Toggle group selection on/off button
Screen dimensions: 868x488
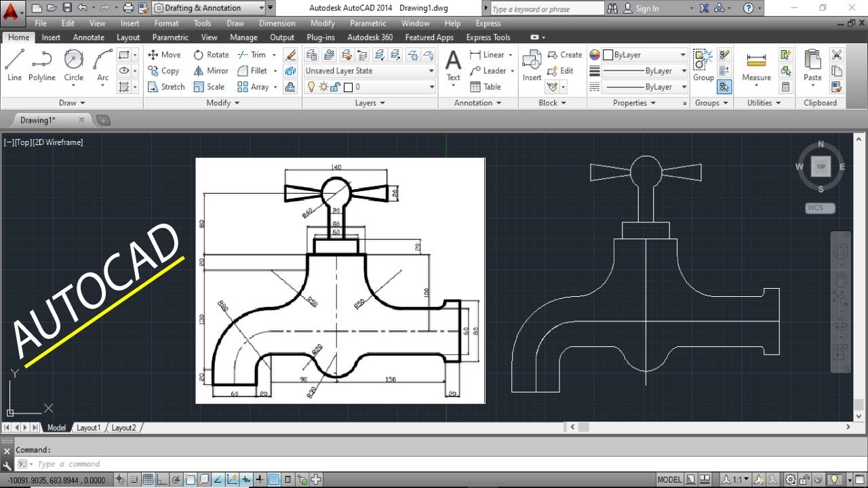tap(724, 87)
